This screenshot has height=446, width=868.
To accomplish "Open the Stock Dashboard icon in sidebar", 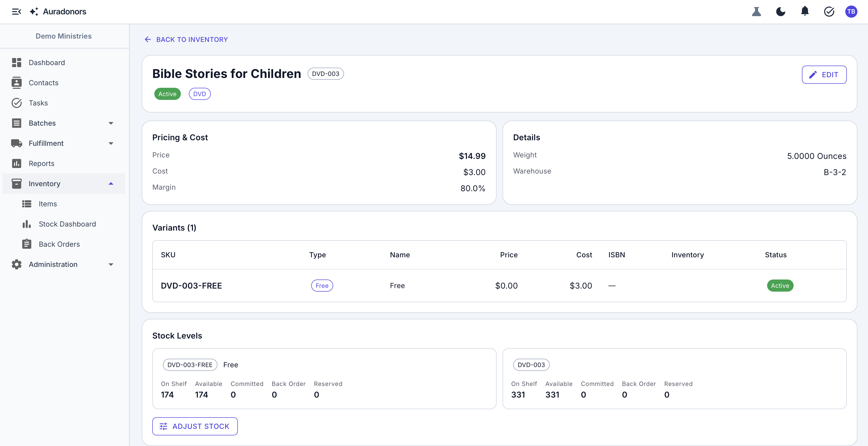I will pos(27,224).
